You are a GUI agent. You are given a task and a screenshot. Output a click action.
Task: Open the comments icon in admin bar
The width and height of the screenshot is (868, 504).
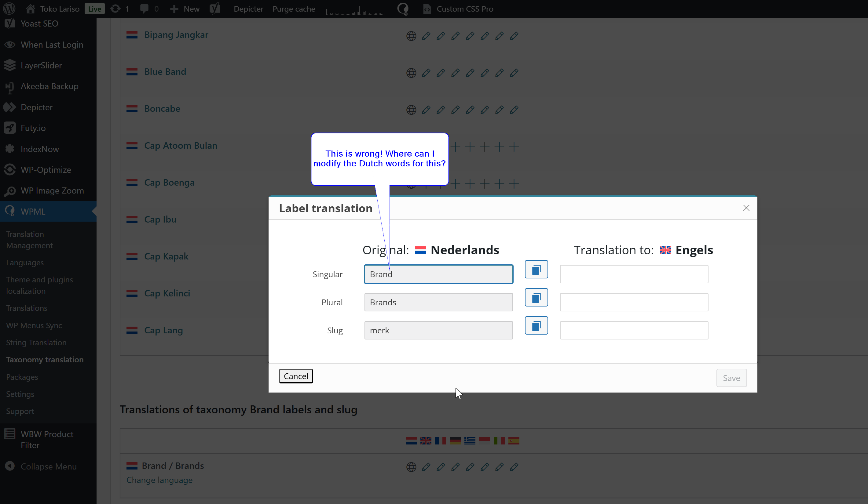[149, 9]
